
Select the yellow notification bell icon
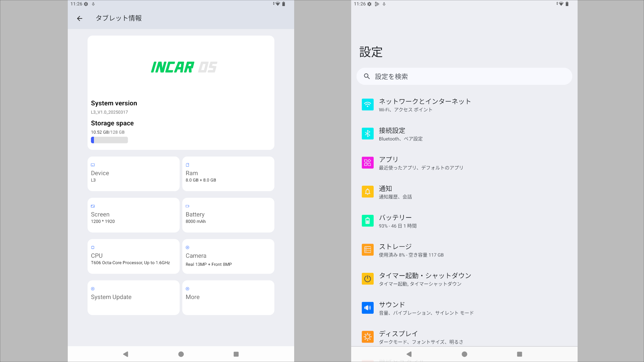coord(367,192)
